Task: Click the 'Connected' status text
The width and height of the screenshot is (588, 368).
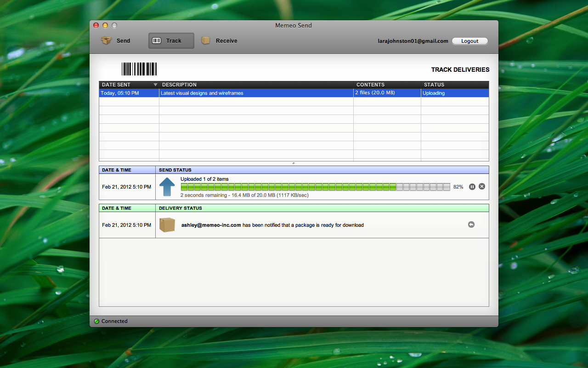Action: [114, 321]
